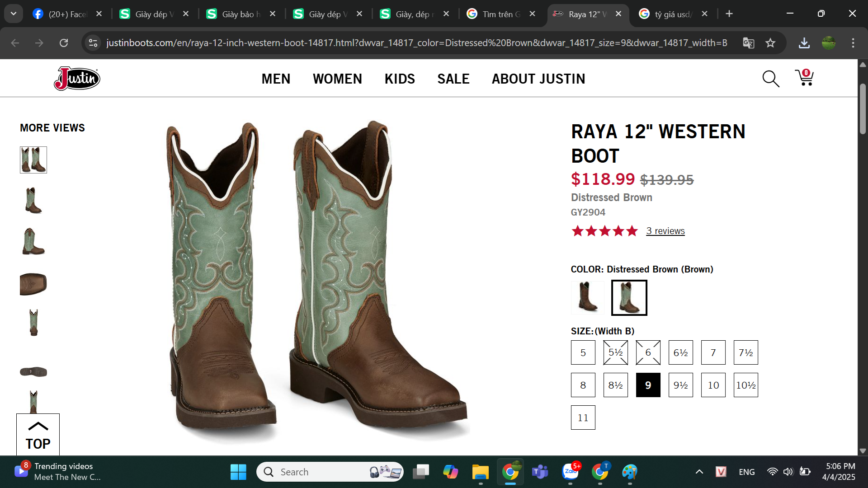This screenshot has height=488, width=868.
Task: Open Chrome downloads icon
Action: coord(804,43)
